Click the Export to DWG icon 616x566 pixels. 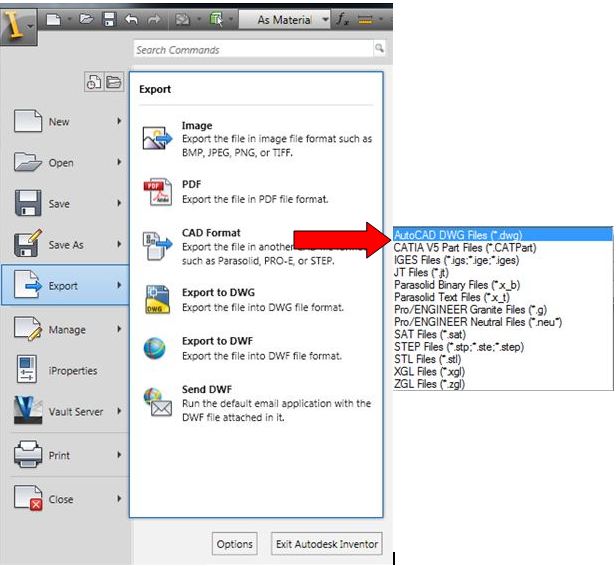[157, 300]
